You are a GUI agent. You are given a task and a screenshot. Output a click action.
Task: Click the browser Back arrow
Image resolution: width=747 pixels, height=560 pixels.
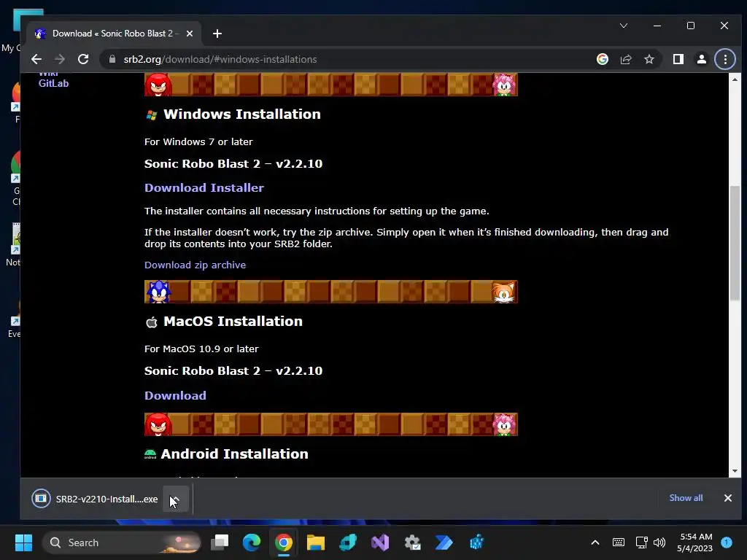pos(36,59)
